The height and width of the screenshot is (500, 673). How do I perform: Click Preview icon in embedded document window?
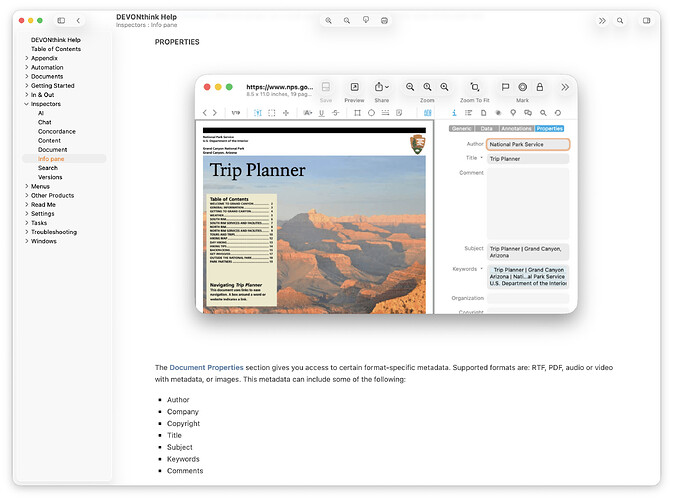point(355,87)
